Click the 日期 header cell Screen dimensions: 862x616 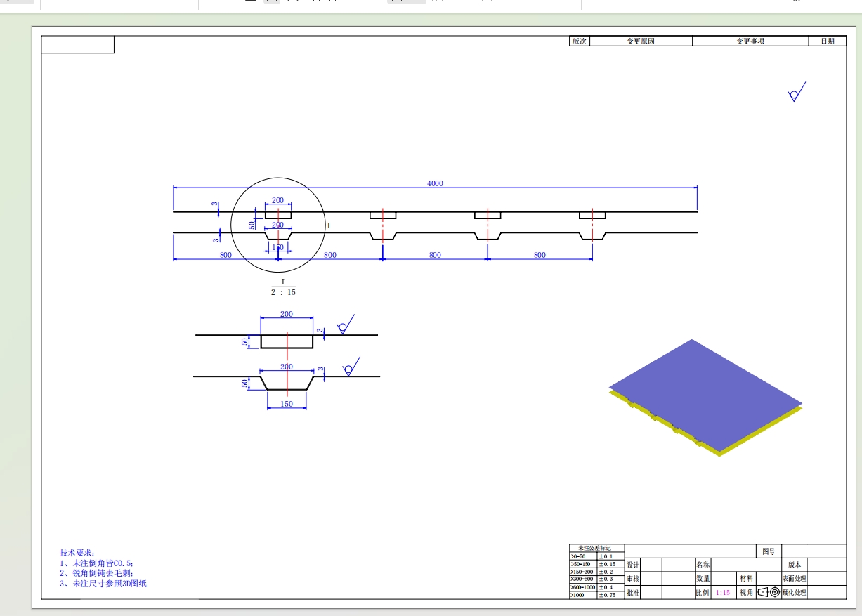(x=828, y=41)
